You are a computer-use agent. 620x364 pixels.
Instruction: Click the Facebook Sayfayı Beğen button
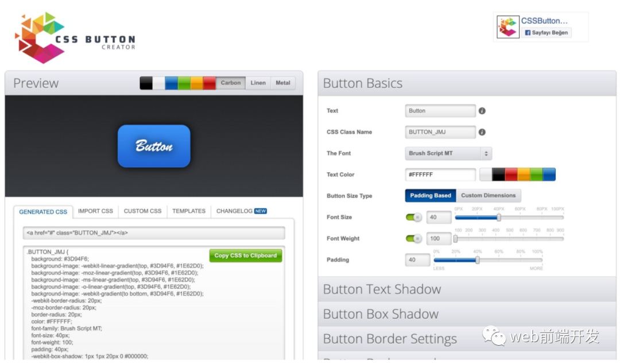(546, 33)
